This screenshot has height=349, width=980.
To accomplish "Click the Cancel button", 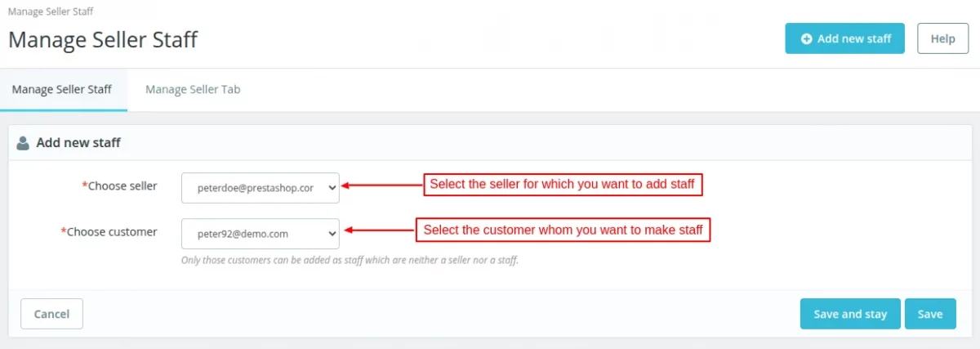I will click(51, 314).
